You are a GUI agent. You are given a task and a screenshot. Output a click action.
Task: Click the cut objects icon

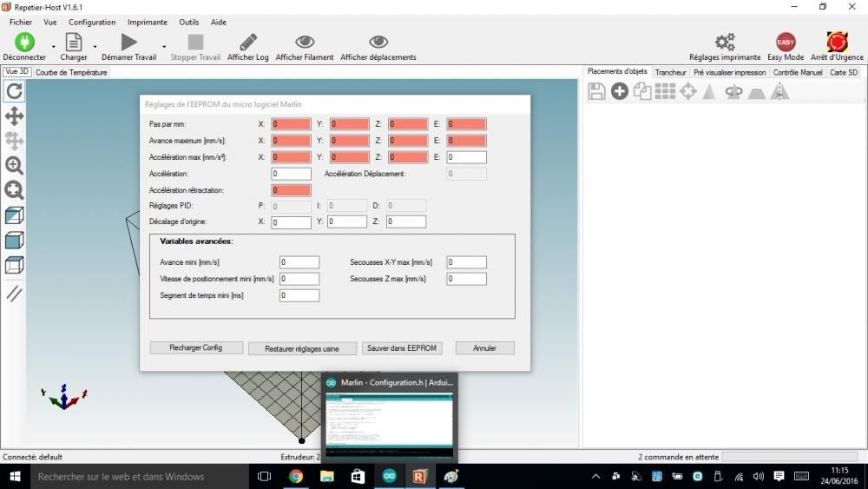coord(757,93)
